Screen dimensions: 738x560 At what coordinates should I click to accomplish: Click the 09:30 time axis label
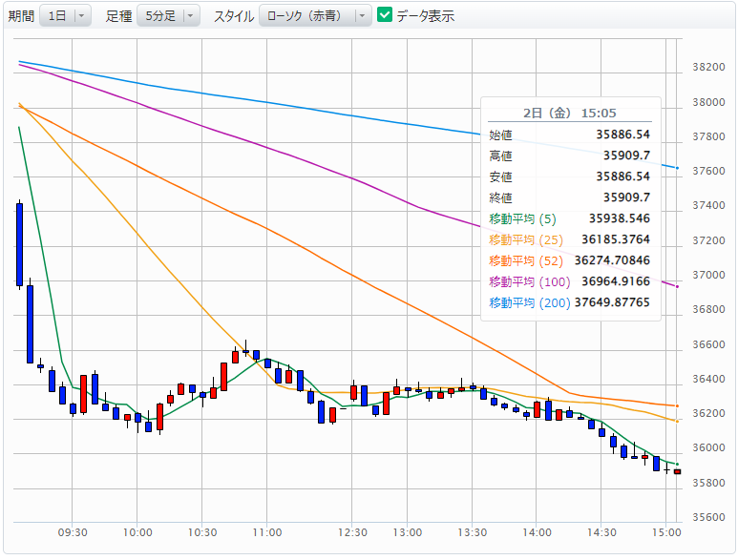(x=73, y=532)
